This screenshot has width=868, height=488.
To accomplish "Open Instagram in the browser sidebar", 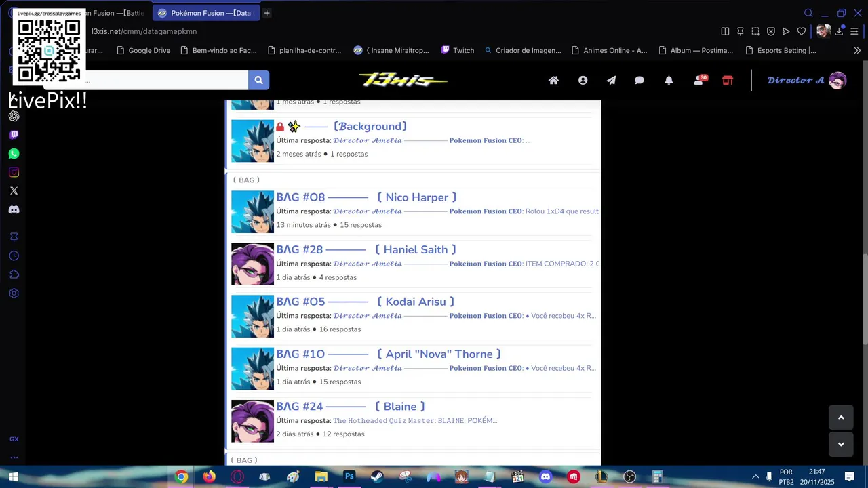I will (x=14, y=172).
